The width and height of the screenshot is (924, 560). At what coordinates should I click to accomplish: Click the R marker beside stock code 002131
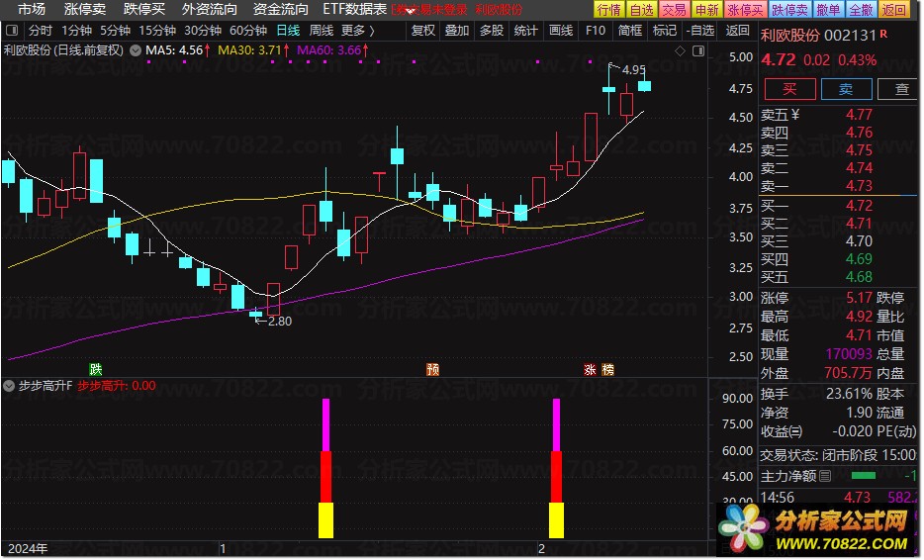pyautogui.click(x=883, y=34)
